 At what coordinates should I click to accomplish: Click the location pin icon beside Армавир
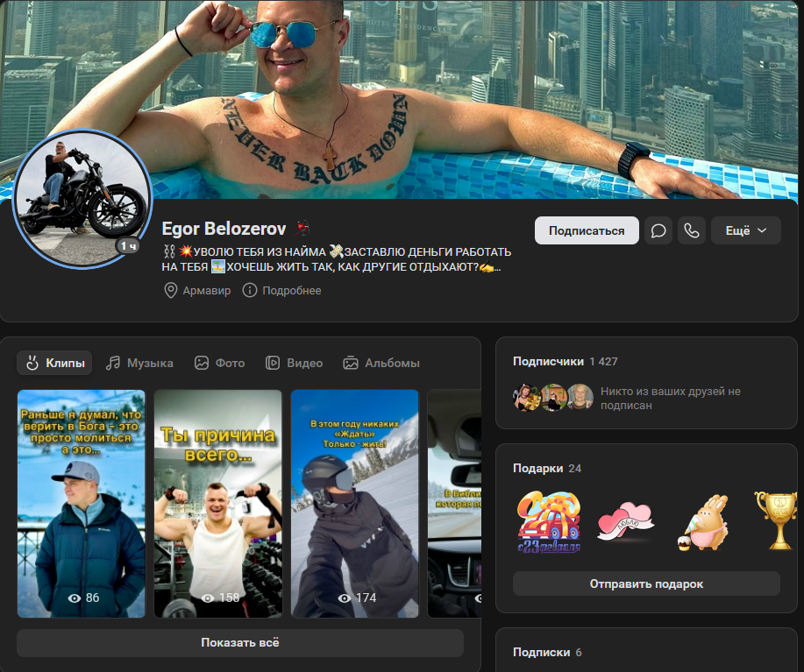pyautogui.click(x=169, y=291)
